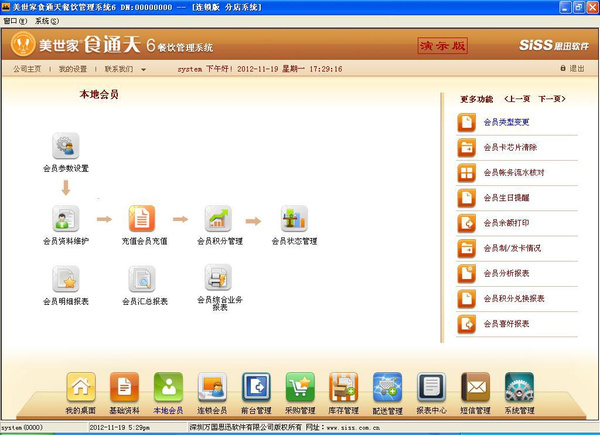Click icon beside 会员喜好报表
The height and width of the screenshot is (435, 600).
click(466, 324)
